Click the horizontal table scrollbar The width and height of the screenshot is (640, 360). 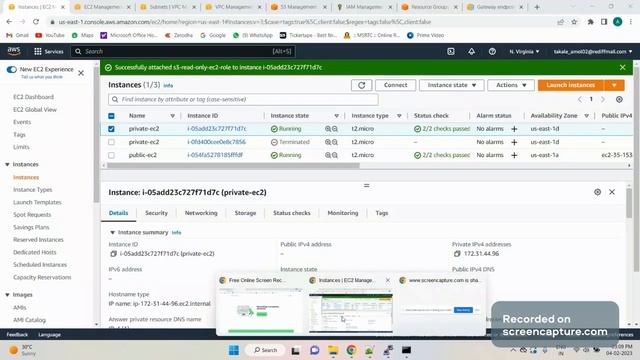pyautogui.click(x=233, y=165)
